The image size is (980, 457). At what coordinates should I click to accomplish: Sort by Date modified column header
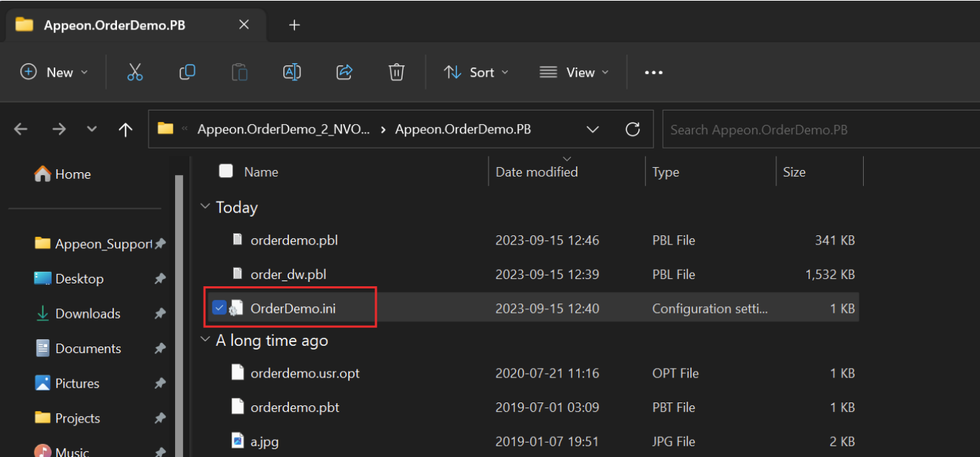[x=537, y=172]
